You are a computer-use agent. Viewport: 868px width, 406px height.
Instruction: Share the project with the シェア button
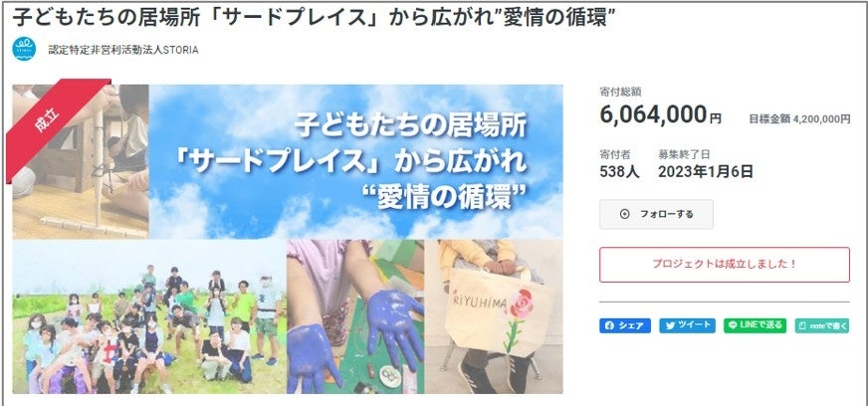[625, 325]
